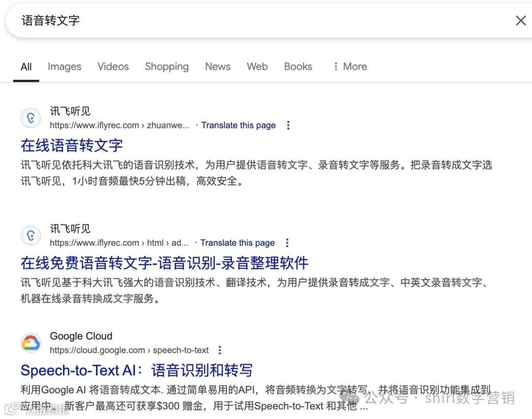Open the 在线语音转文字 result link
The height and width of the screenshot is (419, 532).
click(x=71, y=145)
